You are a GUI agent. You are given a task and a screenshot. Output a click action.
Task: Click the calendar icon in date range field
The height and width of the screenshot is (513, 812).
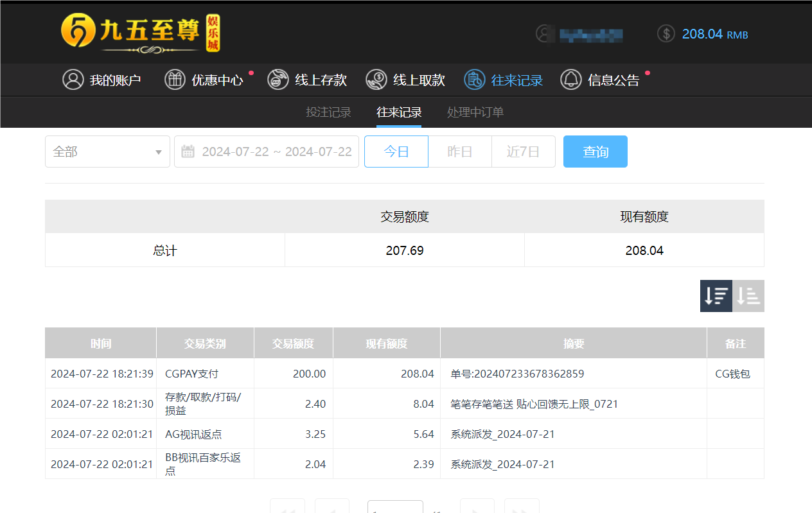coord(188,152)
